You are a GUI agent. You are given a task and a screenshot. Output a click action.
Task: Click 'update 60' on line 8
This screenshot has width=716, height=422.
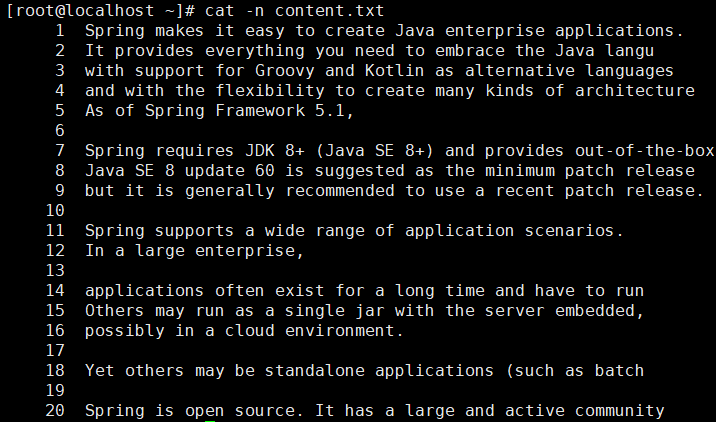(230, 171)
